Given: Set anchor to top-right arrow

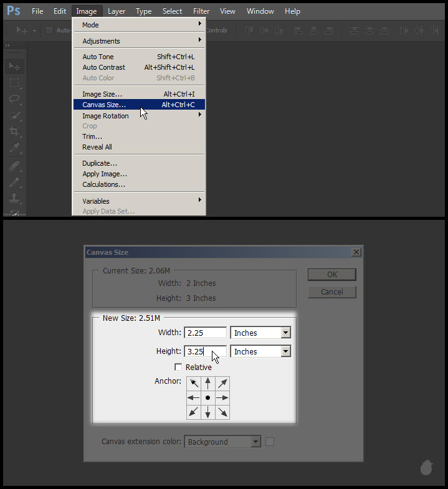Looking at the screenshot, I should click(222, 383).
